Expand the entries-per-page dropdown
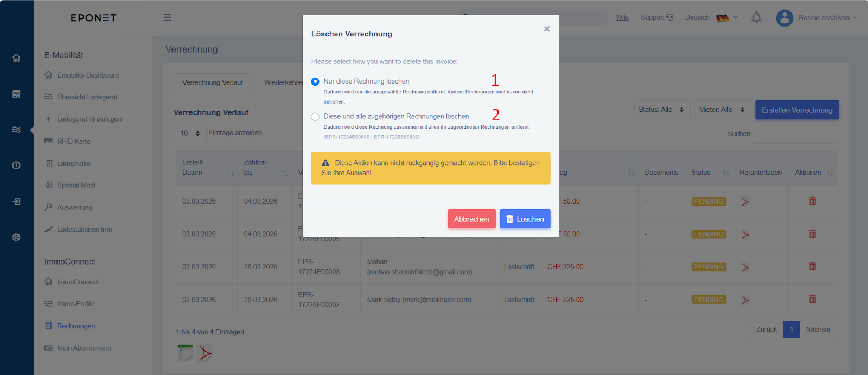Screen dimensions: 868x375 pos(190,133)
